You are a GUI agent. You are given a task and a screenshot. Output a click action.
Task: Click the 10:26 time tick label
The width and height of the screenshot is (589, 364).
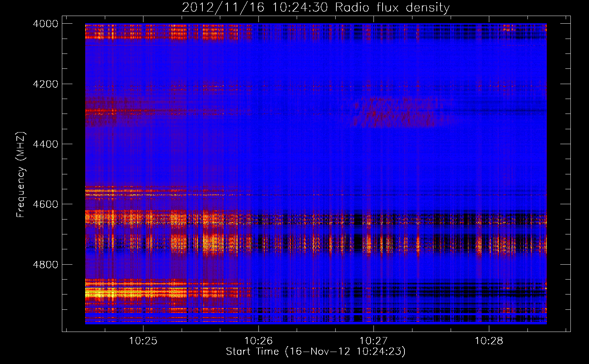click(258, 341)
